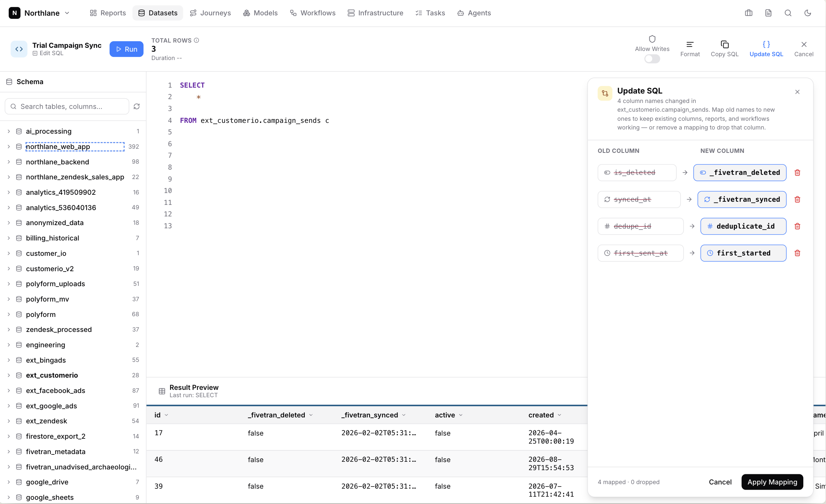Cancel editing via the header X

coord(804,44)
